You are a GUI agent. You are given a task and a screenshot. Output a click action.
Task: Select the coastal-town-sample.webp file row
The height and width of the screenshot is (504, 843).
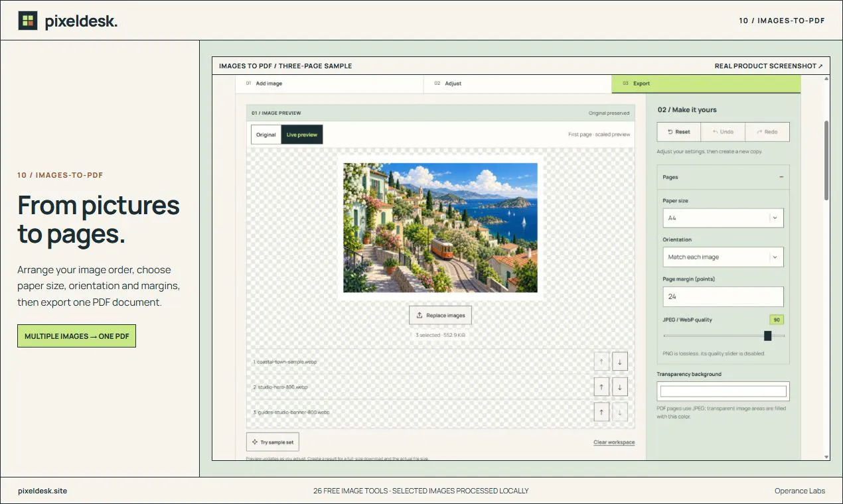(x=440, y=361)
